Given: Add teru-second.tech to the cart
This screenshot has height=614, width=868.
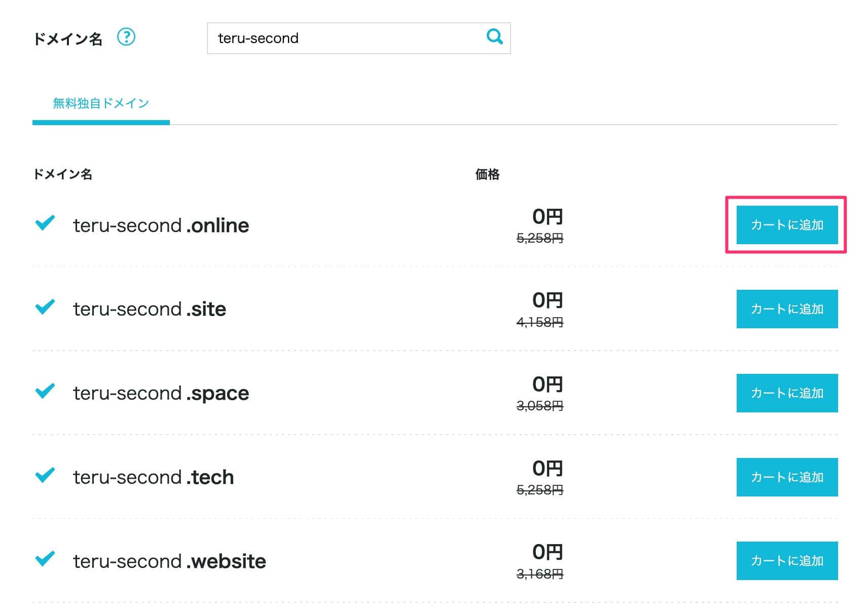Looking at the screenshot, I should pos(786,477).
